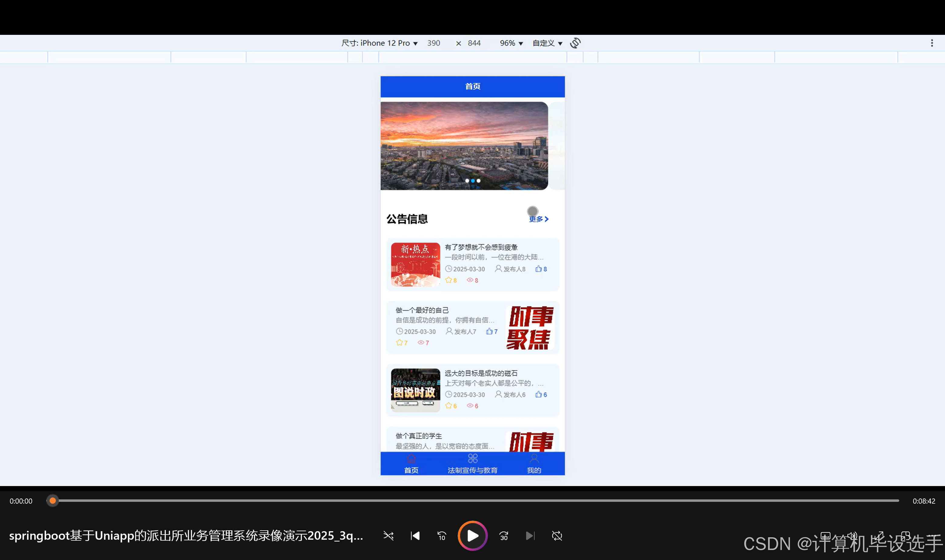The width and height of the screenshot is (945, 560).
Task: Skip back 10 seconds in the video
Action: point(441,535)
